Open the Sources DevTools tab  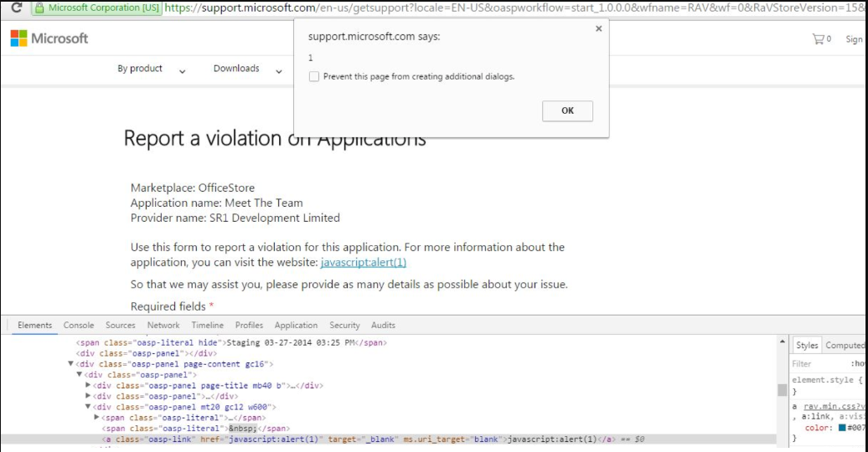[x=120, y=326]
